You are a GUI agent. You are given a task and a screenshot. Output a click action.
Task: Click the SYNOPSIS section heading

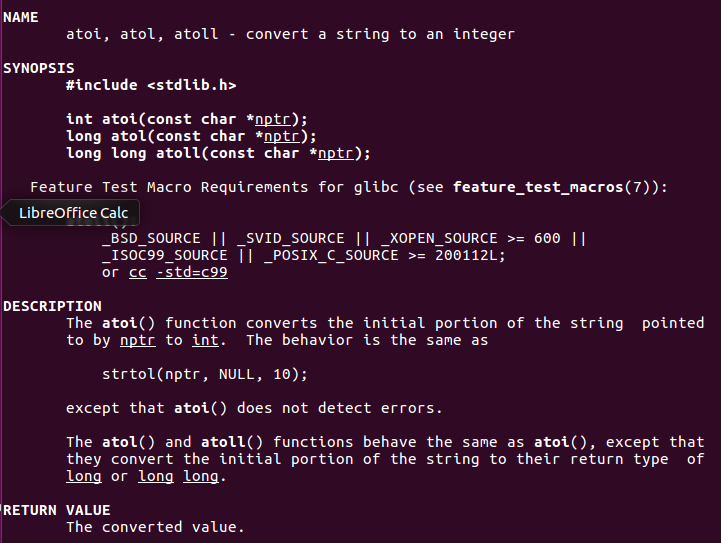pyautogui.click(x=38, y=68)
